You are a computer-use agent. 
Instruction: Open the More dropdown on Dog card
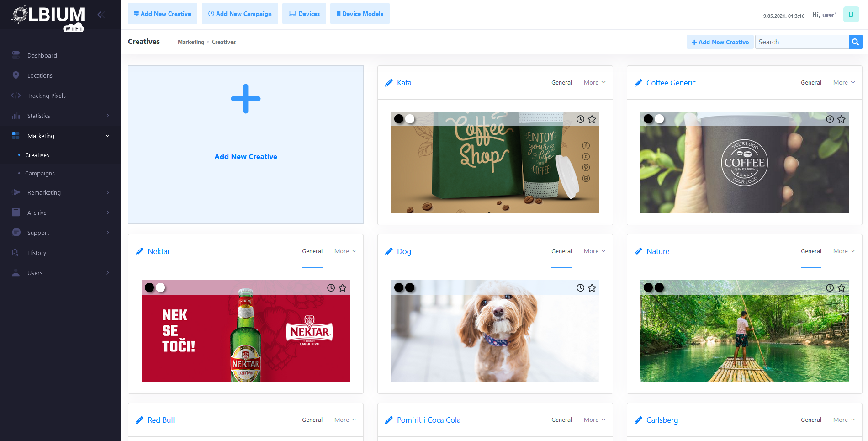(x=594, y=251)
